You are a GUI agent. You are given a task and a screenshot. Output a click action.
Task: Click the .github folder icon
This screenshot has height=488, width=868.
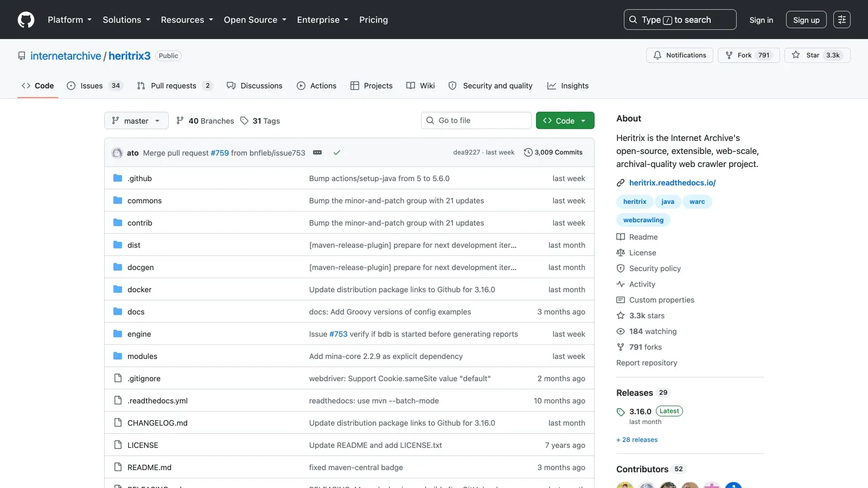[x=118, y=178]
